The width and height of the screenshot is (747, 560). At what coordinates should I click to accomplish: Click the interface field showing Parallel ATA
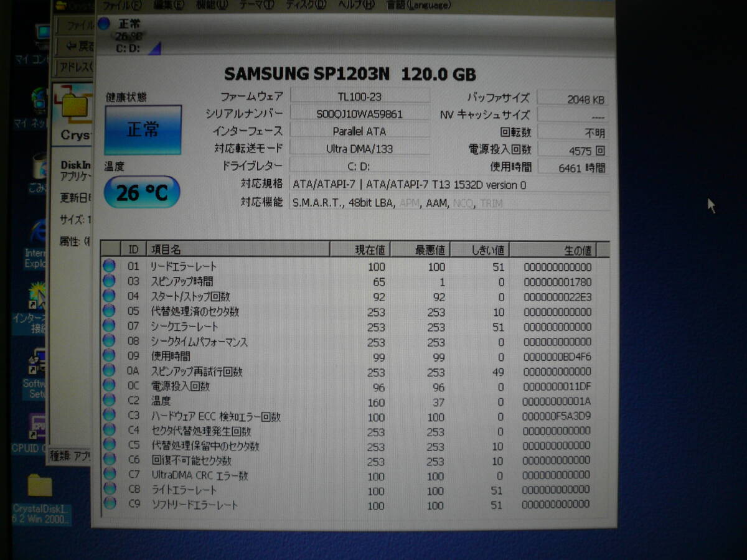360,131
